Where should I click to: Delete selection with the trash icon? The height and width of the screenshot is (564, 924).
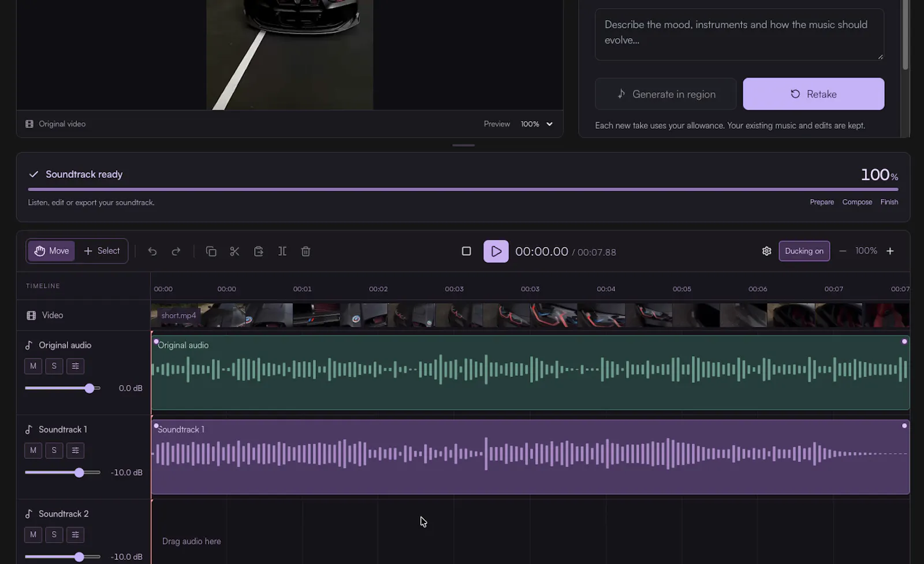[x=306, y=251]
